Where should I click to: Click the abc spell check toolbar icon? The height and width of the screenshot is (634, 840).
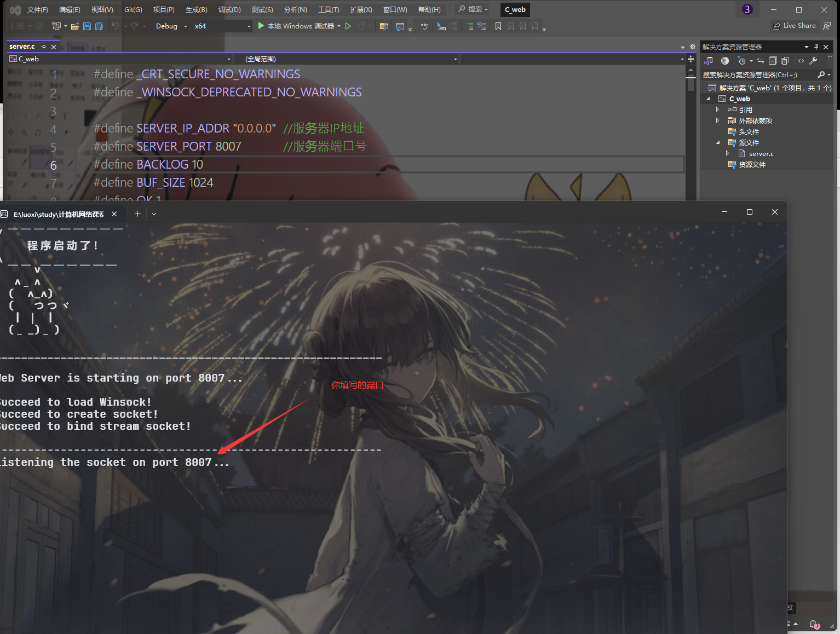[424, 26]
